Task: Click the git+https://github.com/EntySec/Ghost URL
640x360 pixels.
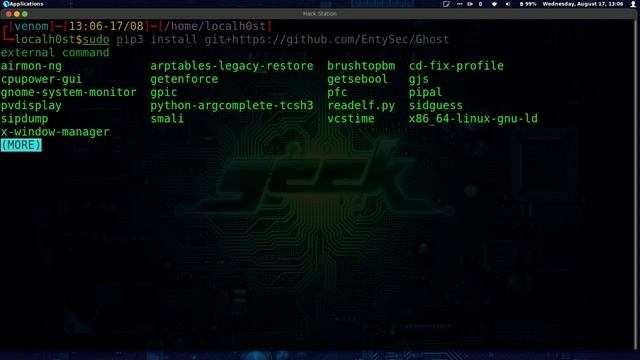Action: [327, 40]
